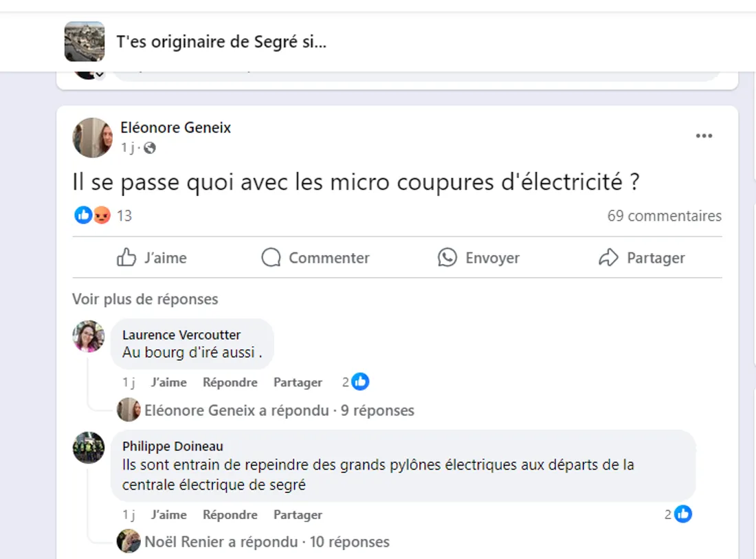This screenshot has width=756, height=559.
Task: Click Partager under Philippe Doineau's comment
Action: point(297,514)
